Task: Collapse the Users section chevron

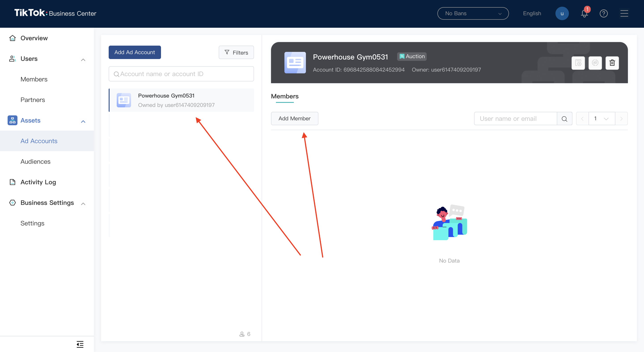Action: pyautogui.click(x=83, y=60)
